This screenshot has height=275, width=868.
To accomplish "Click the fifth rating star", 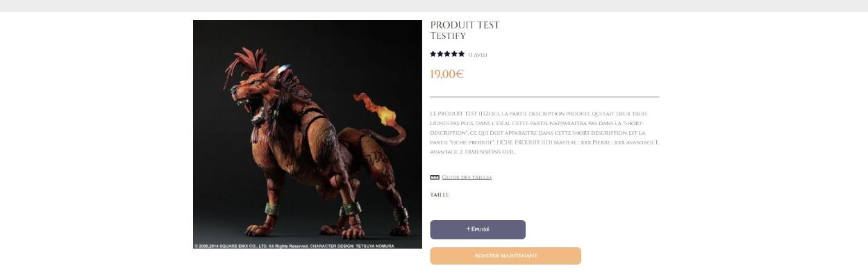I will tap(461, 54).
